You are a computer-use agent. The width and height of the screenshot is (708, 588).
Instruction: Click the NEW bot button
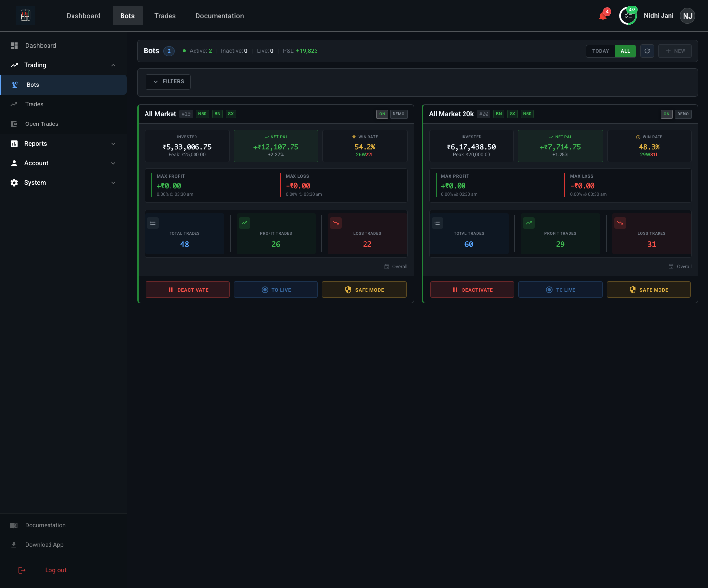[675, 51]
